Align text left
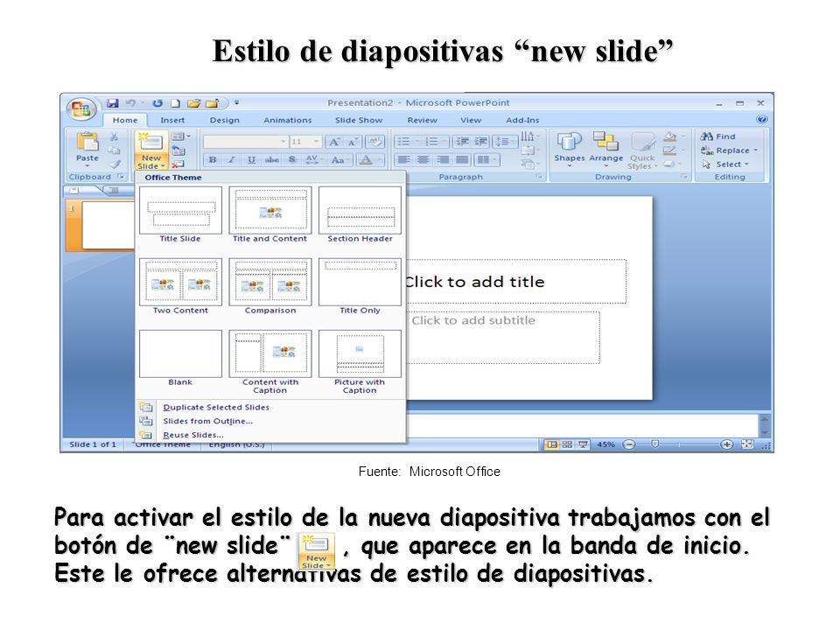The image size is (840, 630). [404, 159]
